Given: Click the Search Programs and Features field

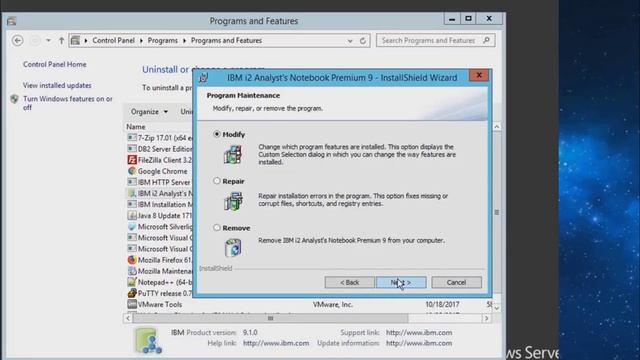Looking at the screenshot, I should click(x=436, y=40).
